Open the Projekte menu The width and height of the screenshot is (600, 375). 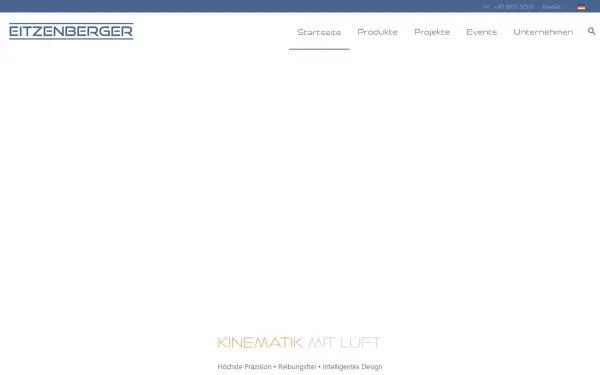[432, 32]
